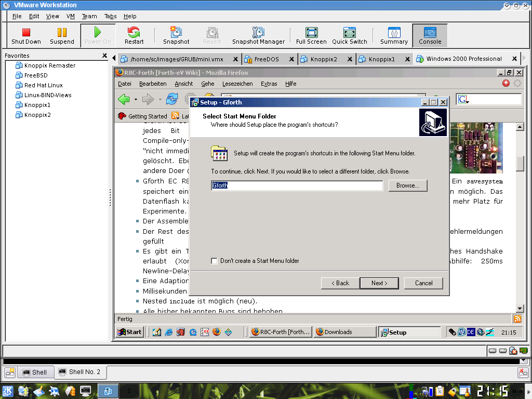Launch Firefox from Windows quick launch
The height and width of the screenshot is (399, 532).
(x=217, y=332)
